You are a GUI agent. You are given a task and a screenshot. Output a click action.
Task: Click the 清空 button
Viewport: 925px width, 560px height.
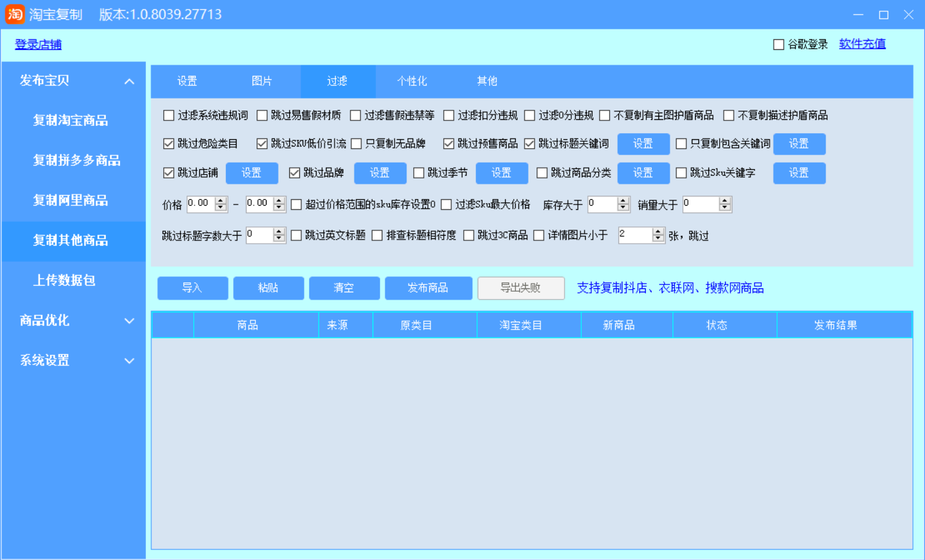344,288
